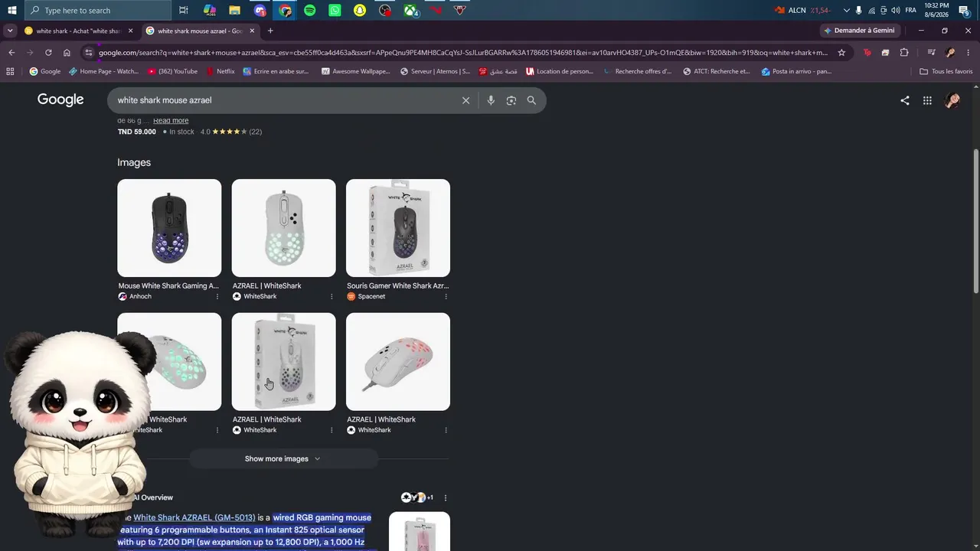This screenshot has height=551, width=980.
Task: Open the Windows Start menu
Action: tap(11, 10)
